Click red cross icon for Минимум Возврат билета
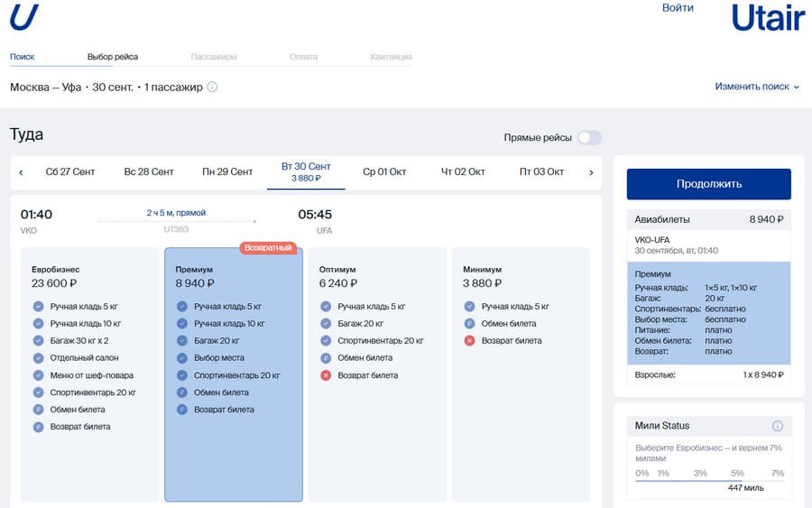 [469, 341]
